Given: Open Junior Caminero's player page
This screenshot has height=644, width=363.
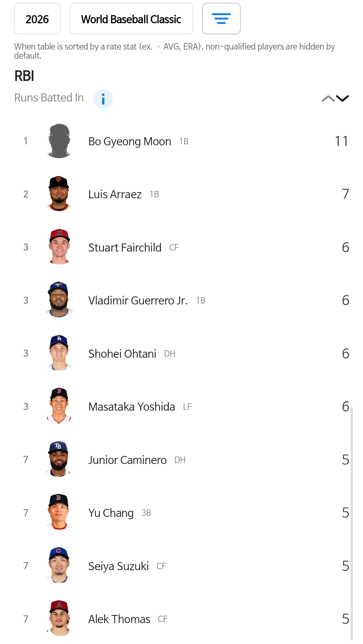Looking at the screenshot, I should pos(127,460).
